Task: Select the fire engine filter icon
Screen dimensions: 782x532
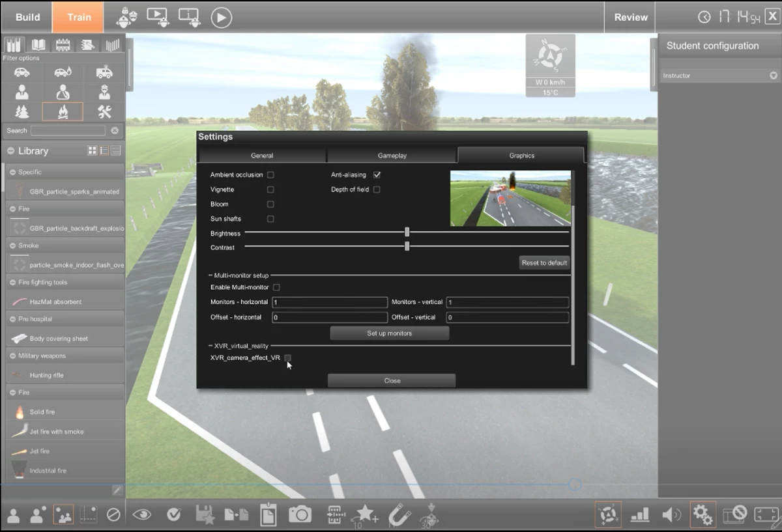Action: [x=104, y=73]
